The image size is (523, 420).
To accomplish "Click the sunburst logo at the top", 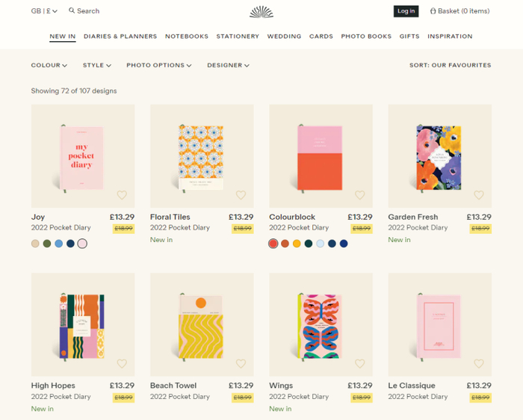I will pyautogui.click(x=261, y=11).
